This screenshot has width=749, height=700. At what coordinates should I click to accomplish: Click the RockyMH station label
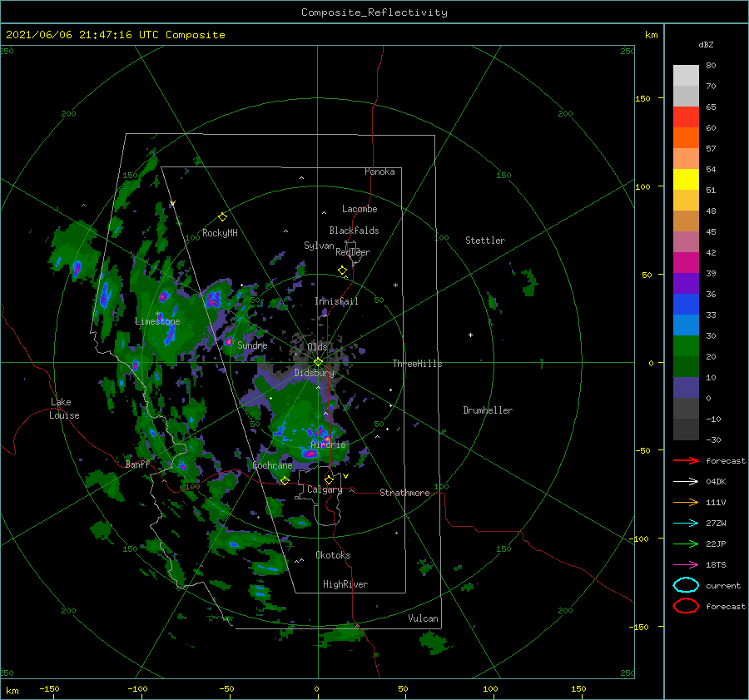[x=220, y=233]
